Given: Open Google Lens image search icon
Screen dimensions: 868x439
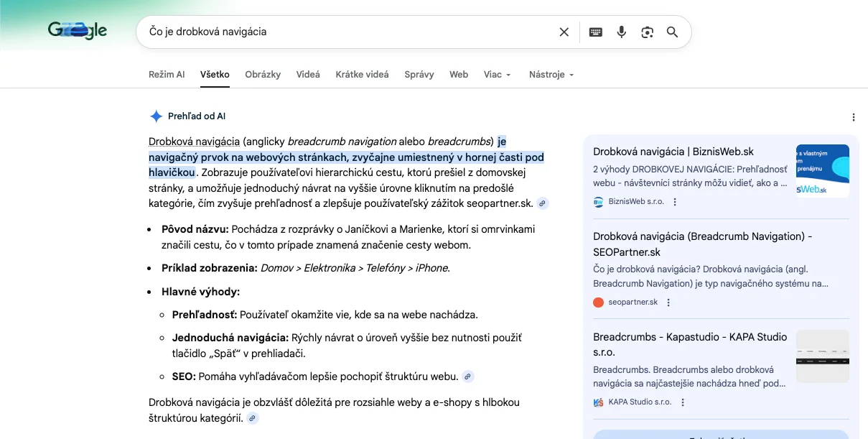Looking at the screenshot, I should [647, 32].
